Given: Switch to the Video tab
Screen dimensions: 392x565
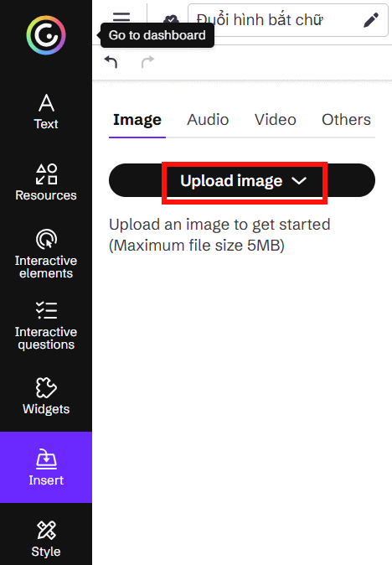Looking at the screenshot, I should pyautogui.click(x=276, y=120).
